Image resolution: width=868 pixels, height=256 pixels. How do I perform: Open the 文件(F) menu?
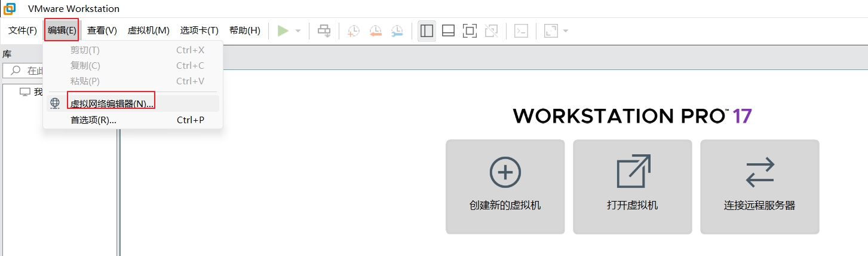[x=23, y=31]
